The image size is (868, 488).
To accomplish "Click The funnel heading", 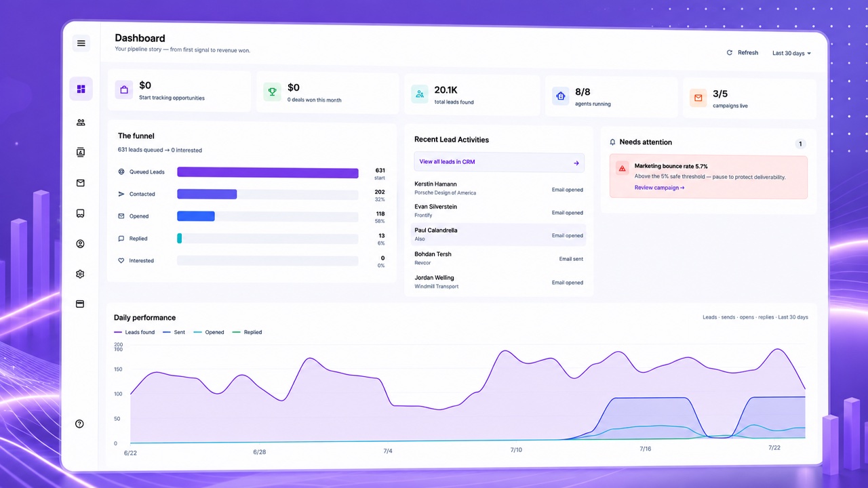I will click(x=136, y=136).
